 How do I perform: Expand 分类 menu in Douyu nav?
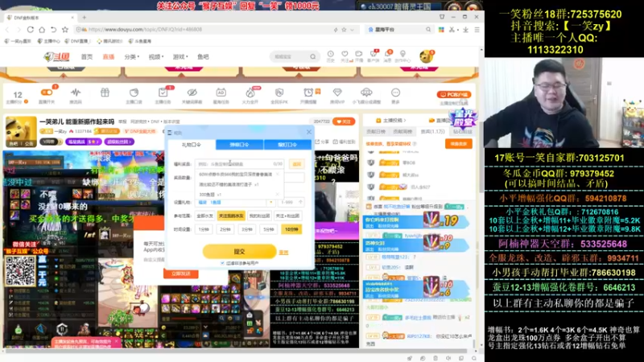point(132,56)
